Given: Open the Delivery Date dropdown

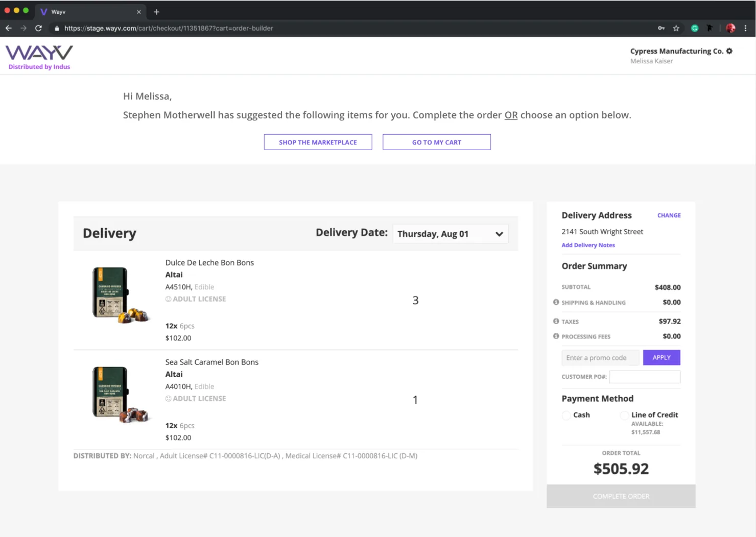Looking at the screenshot, I should coord(450,234).
